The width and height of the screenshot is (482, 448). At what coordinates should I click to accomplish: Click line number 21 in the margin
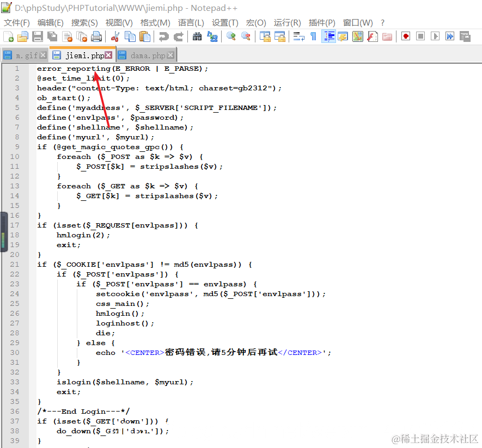pos(15,265)
